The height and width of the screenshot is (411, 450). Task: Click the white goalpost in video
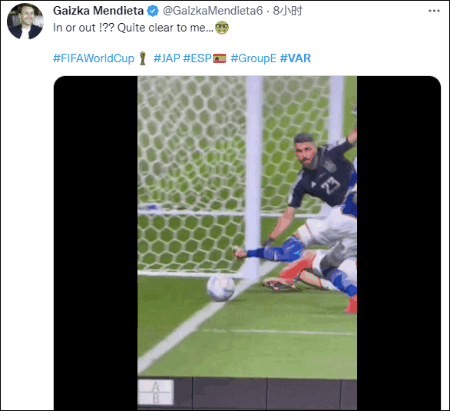coord(254,177)
